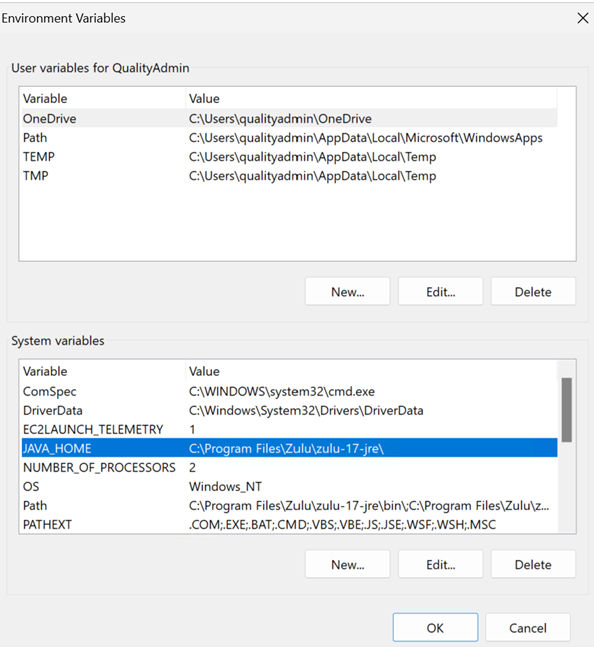Select the EC2LAUNCH_TELEMETRY system variable
594x647 pixels.
(x=289, y=429)
